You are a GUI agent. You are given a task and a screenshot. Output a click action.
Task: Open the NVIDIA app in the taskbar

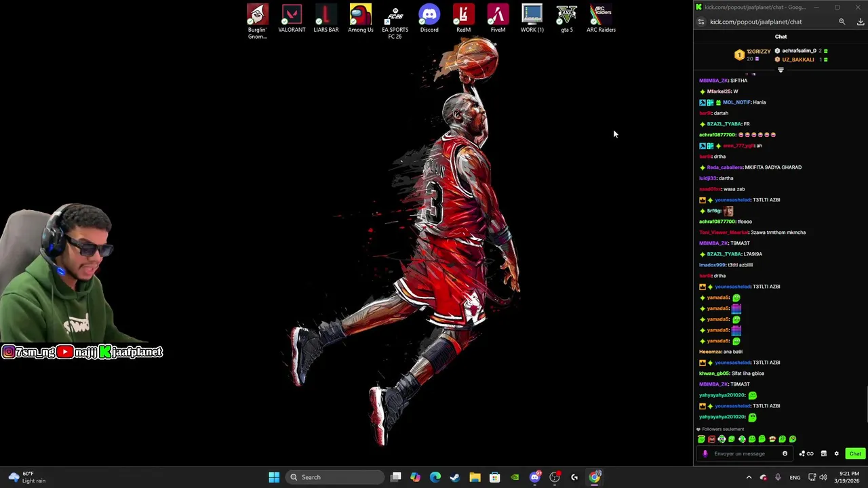515,477
